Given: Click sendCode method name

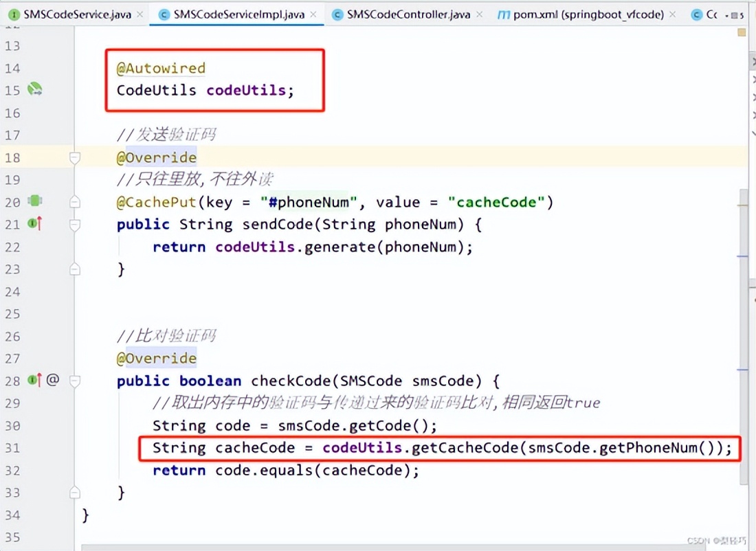Looking at the screenshot, I should pos(278,224).
